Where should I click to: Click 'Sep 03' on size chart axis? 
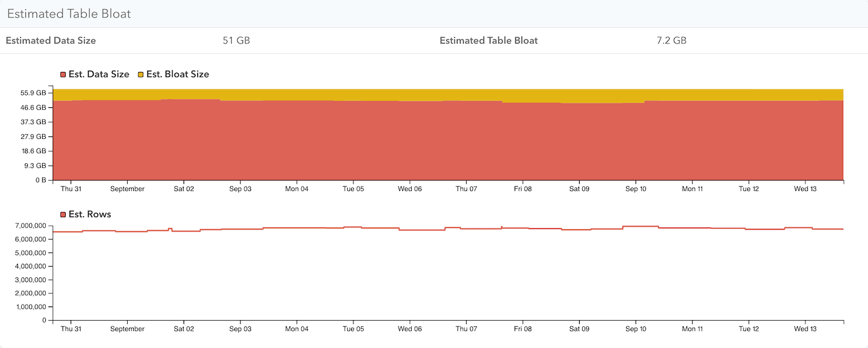point(240,189)
